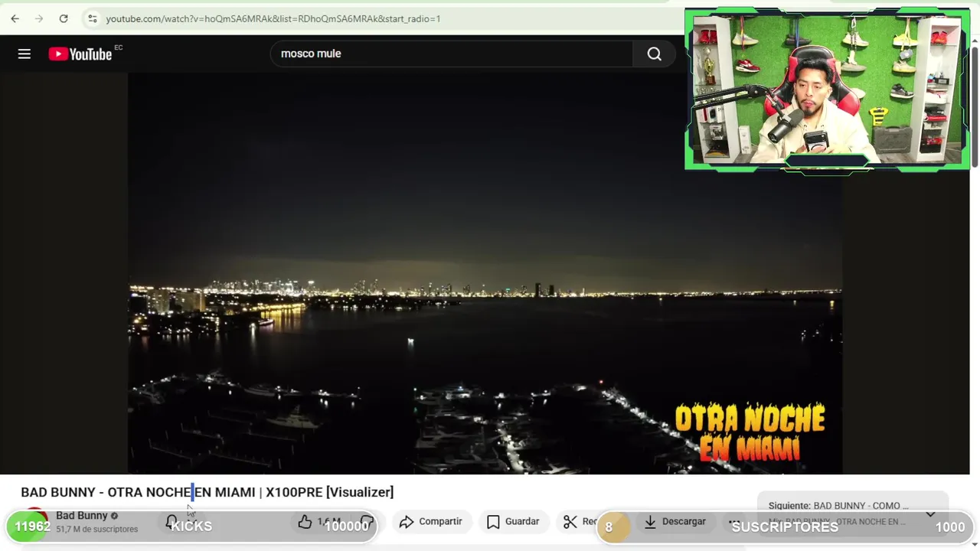Click 'Siguiente: BAD BUNNY - COMO ...' next track

pyautogui.click(x=838, y=506)
